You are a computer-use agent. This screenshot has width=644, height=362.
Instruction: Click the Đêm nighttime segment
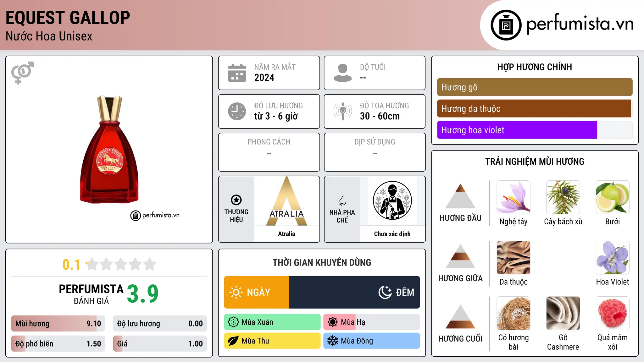point(355,292)
